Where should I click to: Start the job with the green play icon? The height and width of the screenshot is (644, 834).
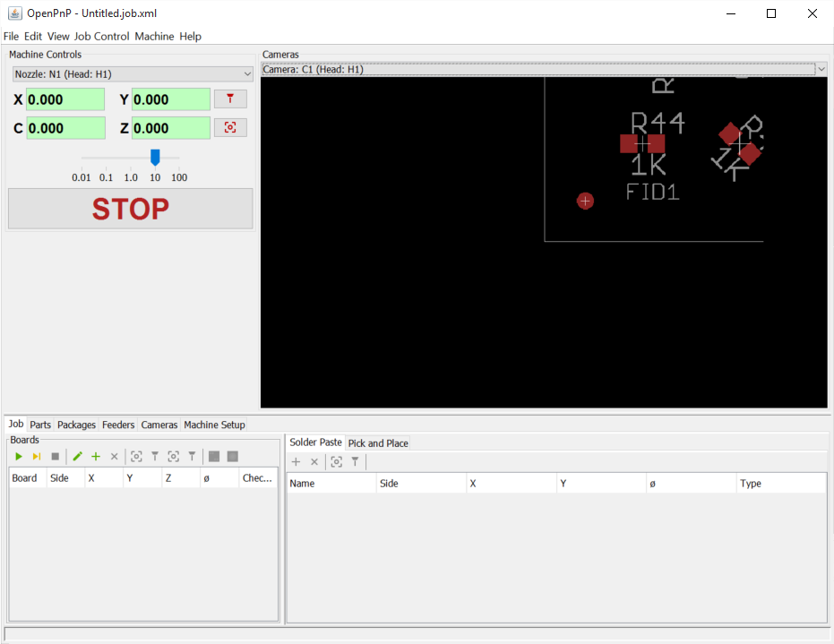[x=18, y=457]
